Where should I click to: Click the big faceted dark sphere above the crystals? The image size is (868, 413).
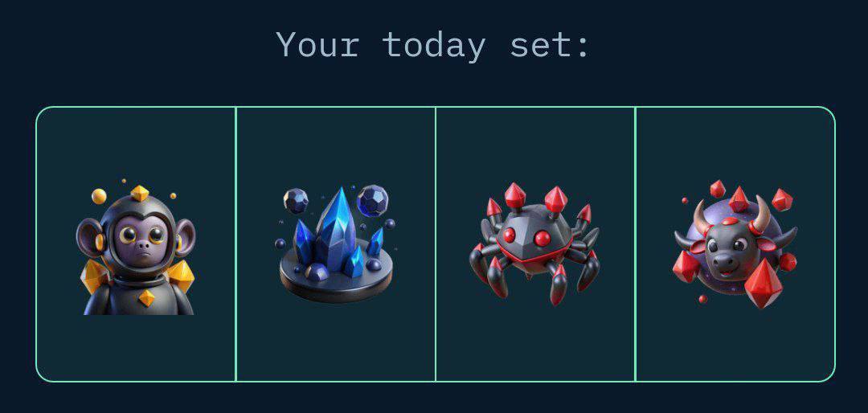pos(373,200)
